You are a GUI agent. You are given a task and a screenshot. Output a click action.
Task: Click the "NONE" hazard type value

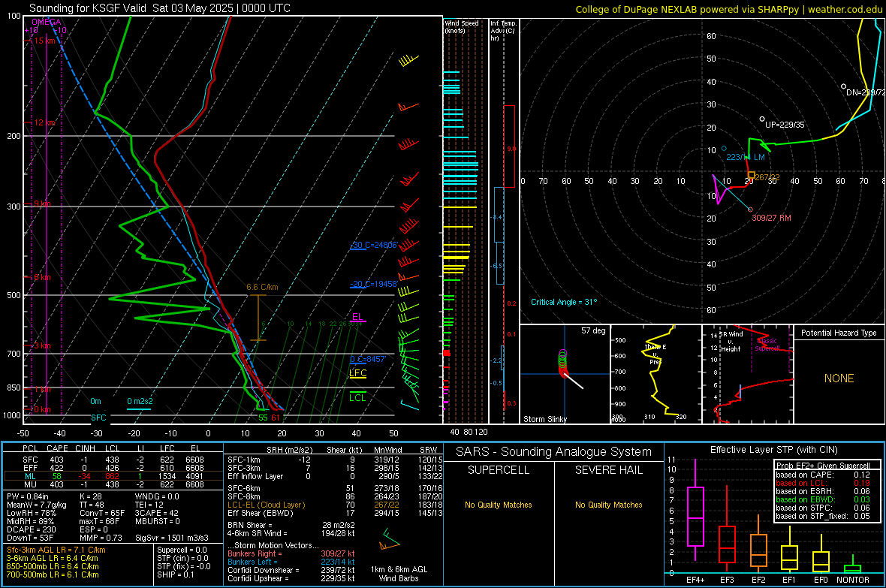tap(839, 378)
